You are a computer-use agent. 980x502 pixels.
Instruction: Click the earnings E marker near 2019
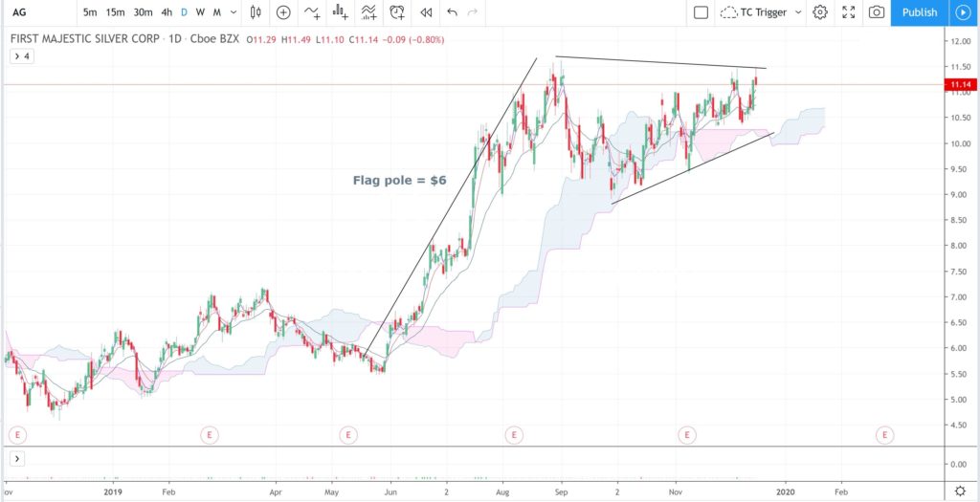pos(17,434)
